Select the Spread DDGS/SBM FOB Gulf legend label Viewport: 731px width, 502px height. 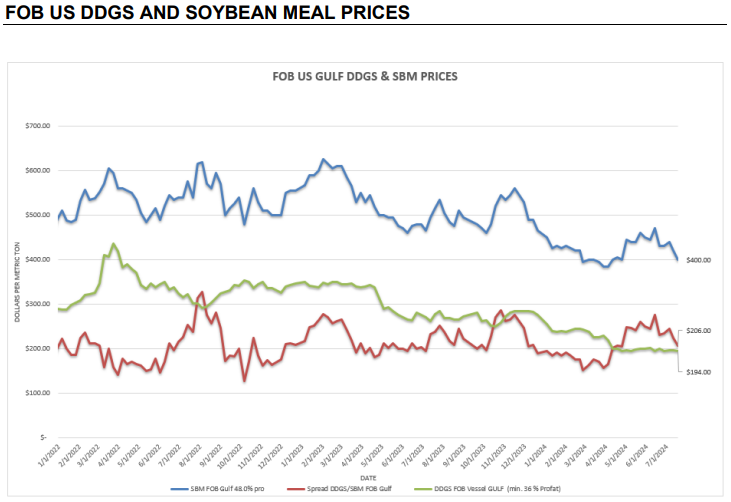pos(349,489)
